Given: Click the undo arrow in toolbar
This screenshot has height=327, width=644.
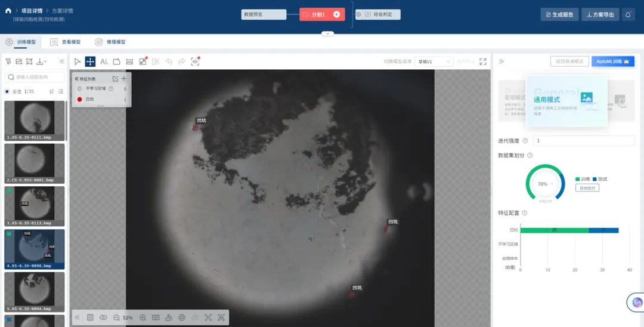Looking at the screenshot, I should [x=169, y=61].
